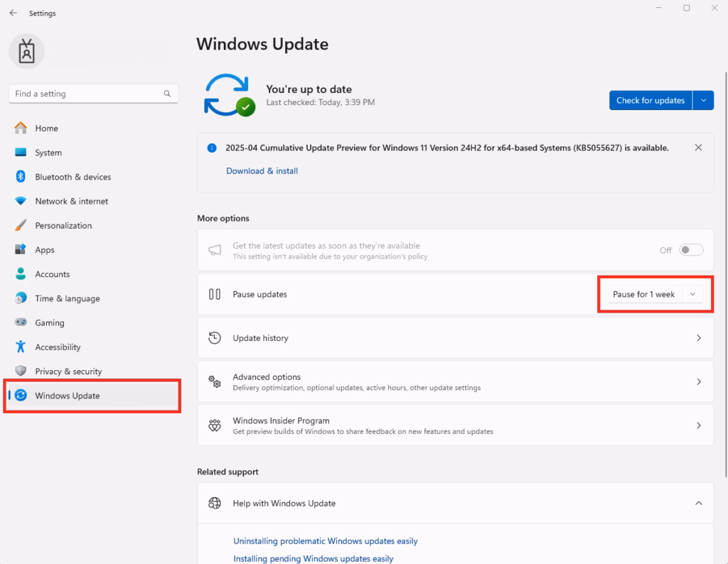Viewport: 728px width, 564px height.
Task: Click the Find a setting search box
Action: tap(93, 94)
